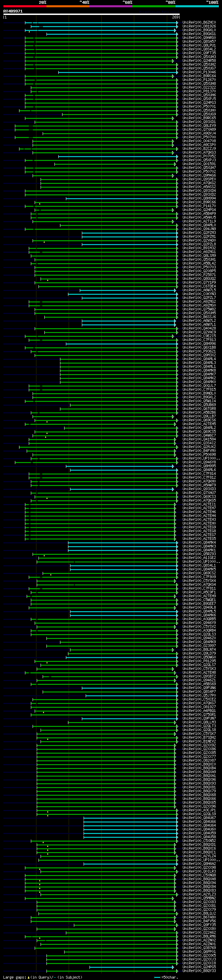Open hit UniRef100_A2TEH0

tap(199, 524)
